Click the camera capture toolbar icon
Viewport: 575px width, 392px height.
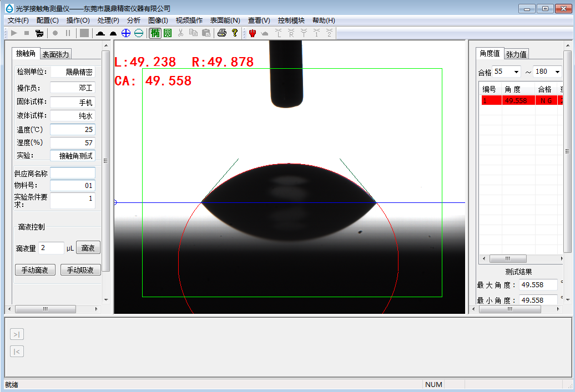coord(39,33)
